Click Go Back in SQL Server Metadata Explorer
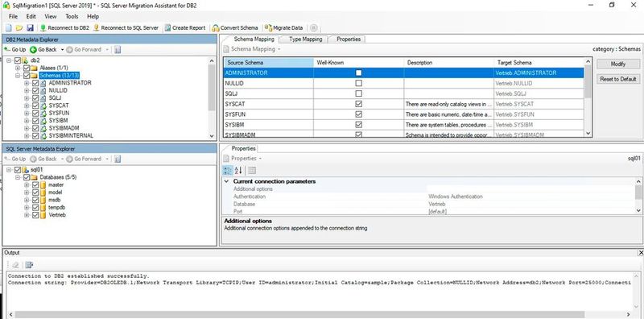 pos(43,159)
